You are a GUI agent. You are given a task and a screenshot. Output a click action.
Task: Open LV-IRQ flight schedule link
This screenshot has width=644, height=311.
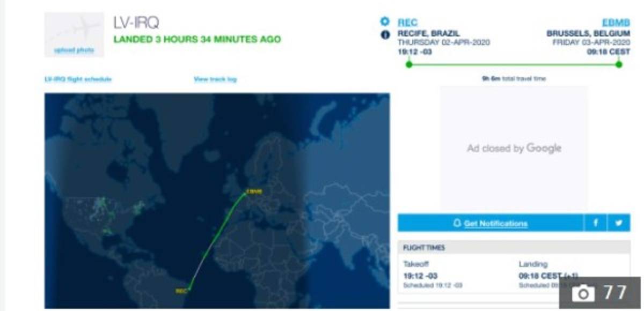78,79
